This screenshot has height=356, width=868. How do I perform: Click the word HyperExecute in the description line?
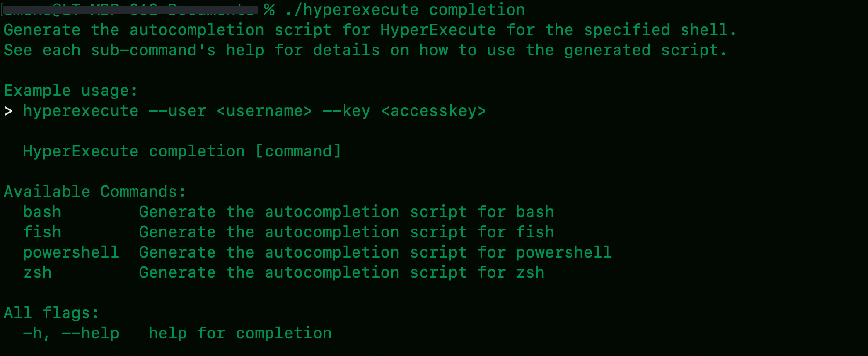tap(438, 30)
